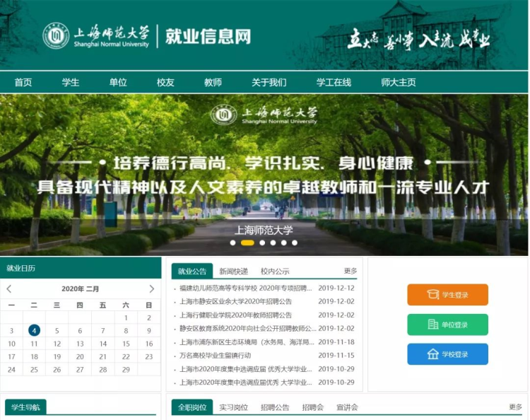This screenshot has height=420, width=530.
Task: Select fifth carousel slide dot
Action: point(284,243)
